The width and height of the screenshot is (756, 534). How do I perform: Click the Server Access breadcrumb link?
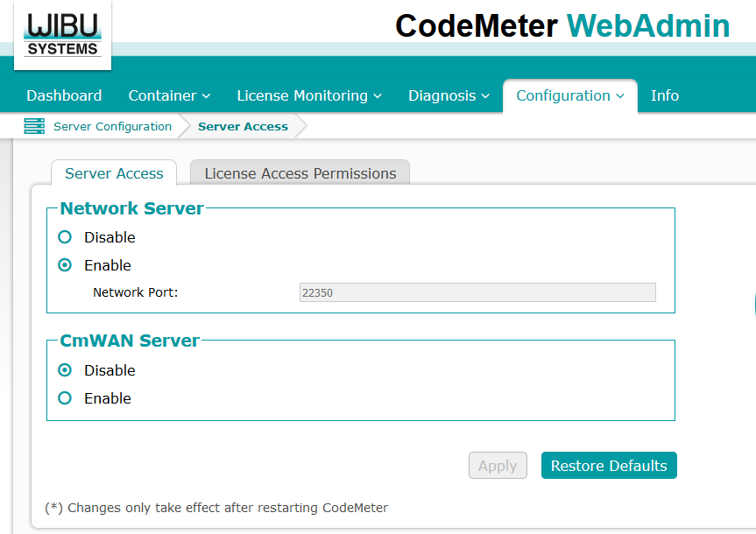(243, 126)
